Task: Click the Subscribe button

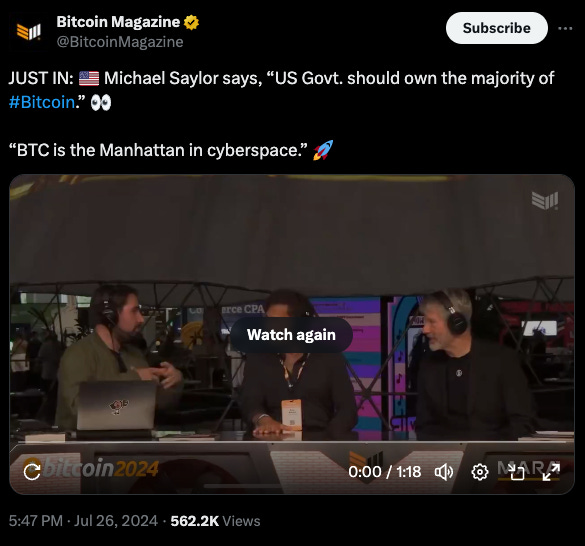Action: coord(497,28)
